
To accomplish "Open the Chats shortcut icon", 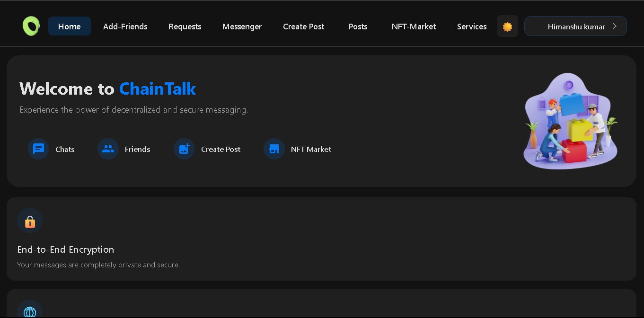I will 38,149.
